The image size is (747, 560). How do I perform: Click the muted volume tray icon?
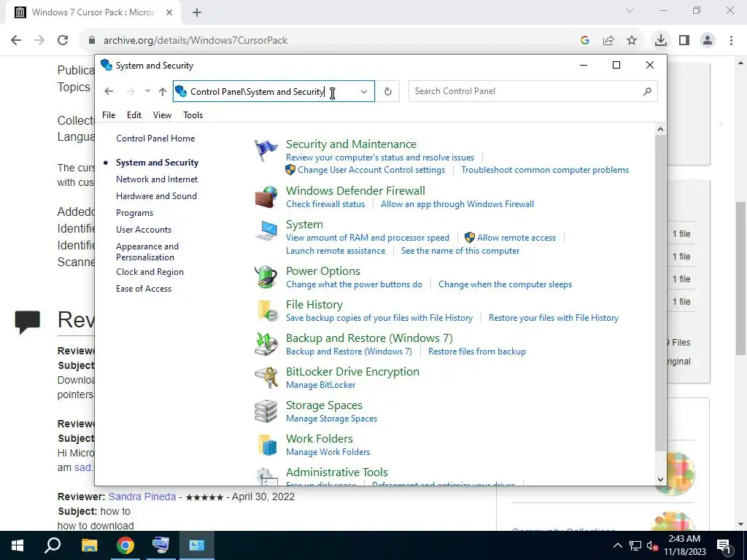[x=652, y=545]
